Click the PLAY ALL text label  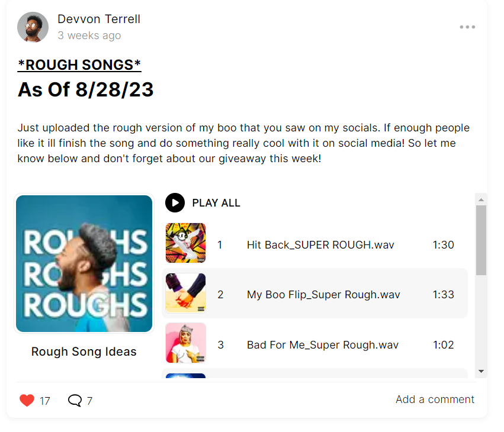[x=216, y=203]
